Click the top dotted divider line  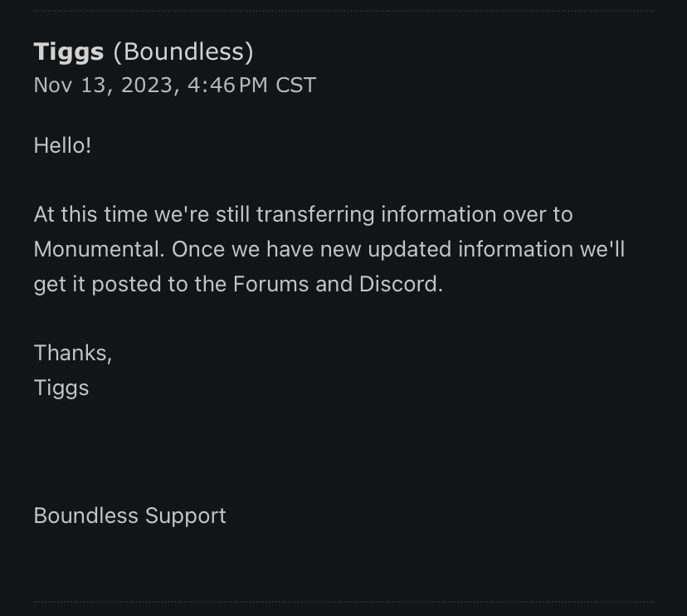point(343,11)
